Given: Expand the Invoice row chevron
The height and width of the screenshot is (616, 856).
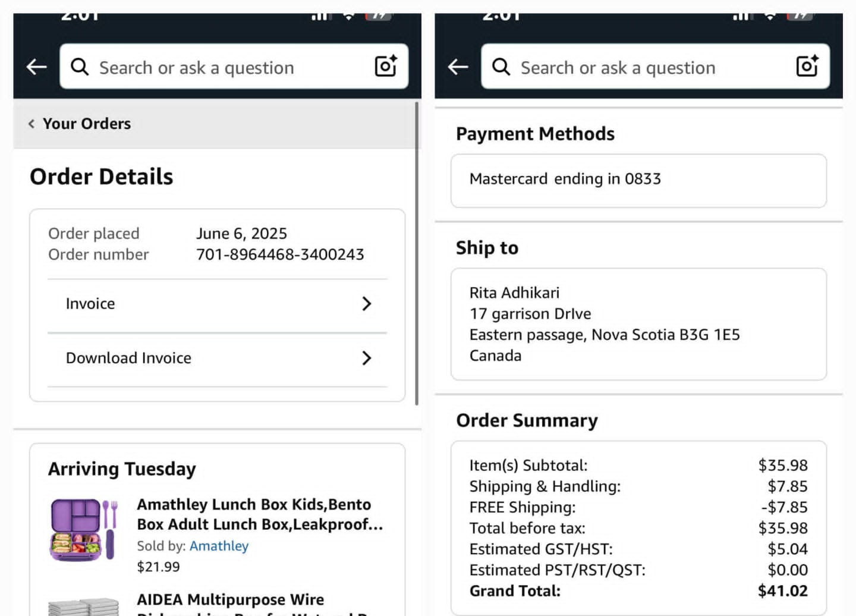Looking at the screenshot, I should pos(367,304).
